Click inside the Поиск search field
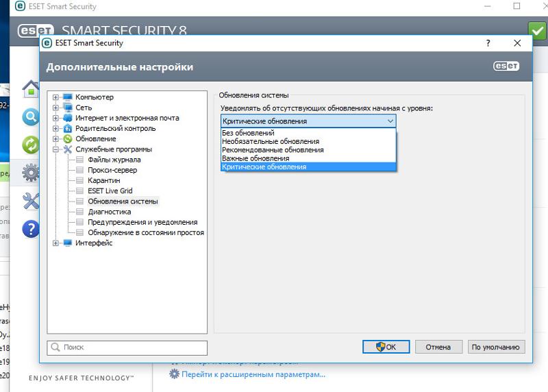This screenshot has width=548, height=392. pyautogui.click(x=127, y=347)
